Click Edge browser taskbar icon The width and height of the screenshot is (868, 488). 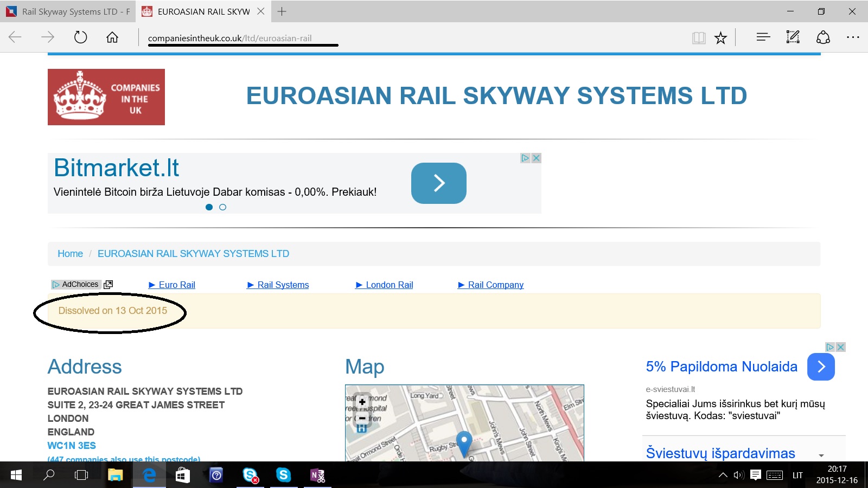149,476
